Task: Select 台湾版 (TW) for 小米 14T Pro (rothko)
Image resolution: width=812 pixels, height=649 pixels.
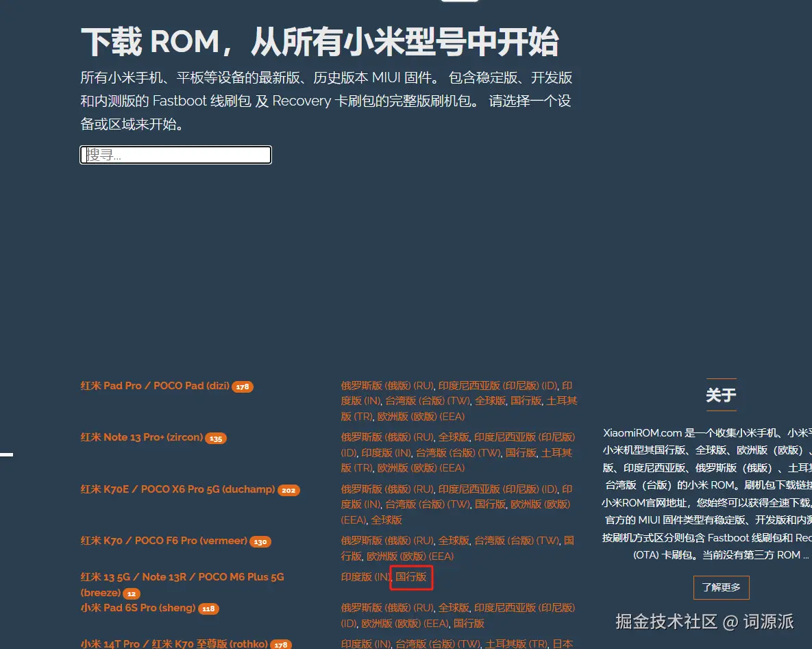Action: pyautogui.click(x=438, y=644)
